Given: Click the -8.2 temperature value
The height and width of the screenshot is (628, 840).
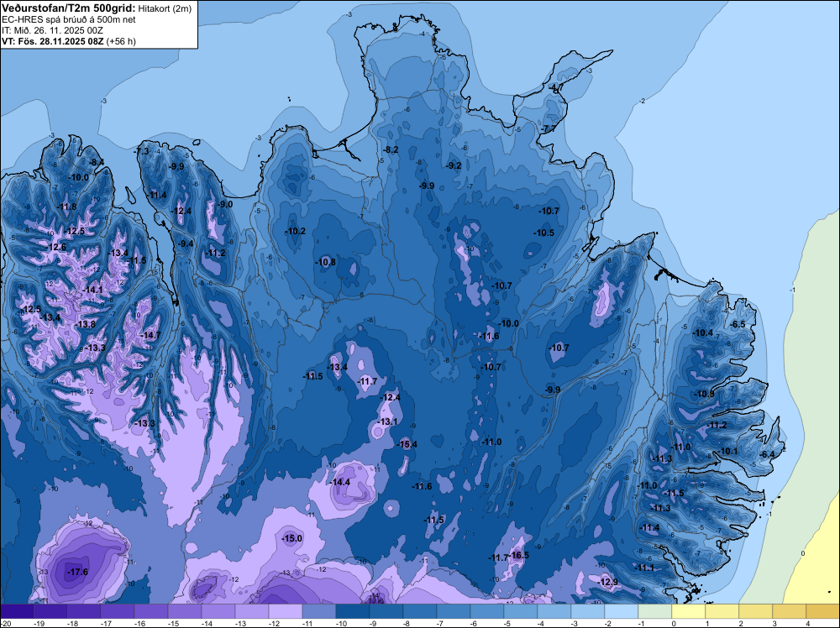Looking at the screenshot, I should 391,150.
